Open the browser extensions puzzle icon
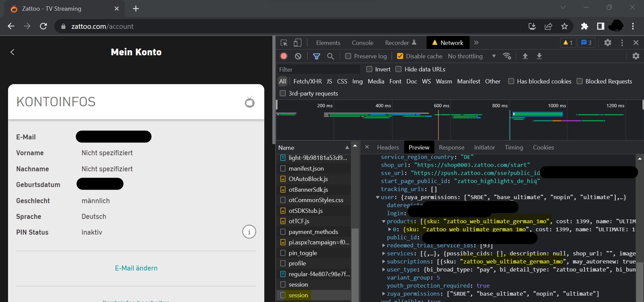 pos(585,26)
